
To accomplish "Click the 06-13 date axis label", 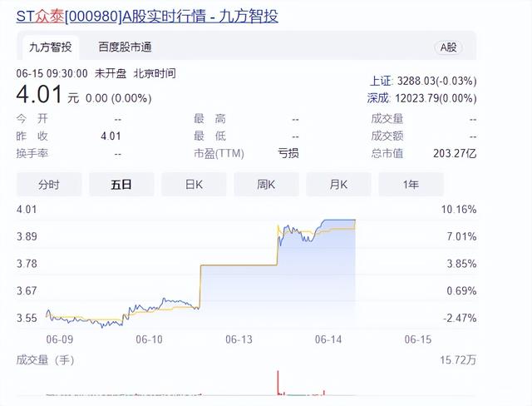I will pyautogui.click(x=239, y=339).
